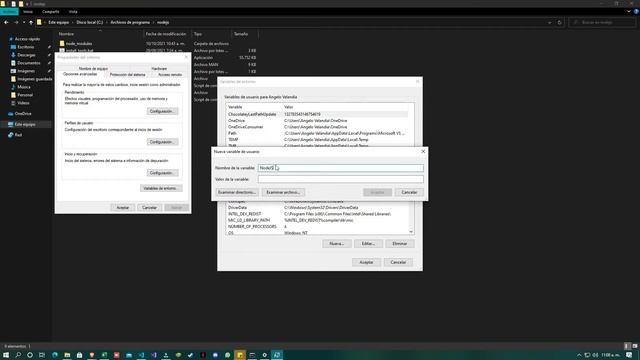Click Nueva button in Variables de entorno window

point(336,244)
